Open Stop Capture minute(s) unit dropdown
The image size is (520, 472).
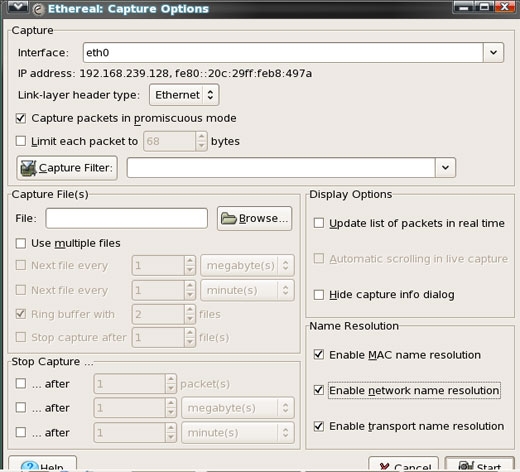[x=238, y=433]
